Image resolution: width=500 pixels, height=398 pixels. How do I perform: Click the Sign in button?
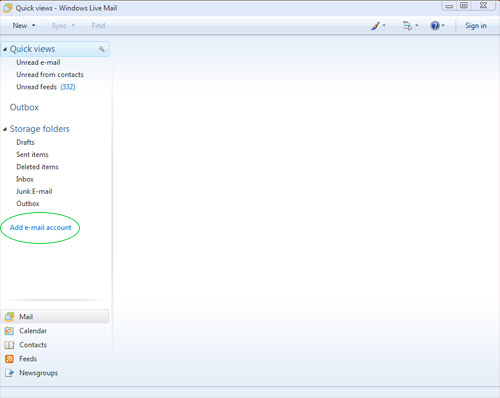tap(476, 26)
